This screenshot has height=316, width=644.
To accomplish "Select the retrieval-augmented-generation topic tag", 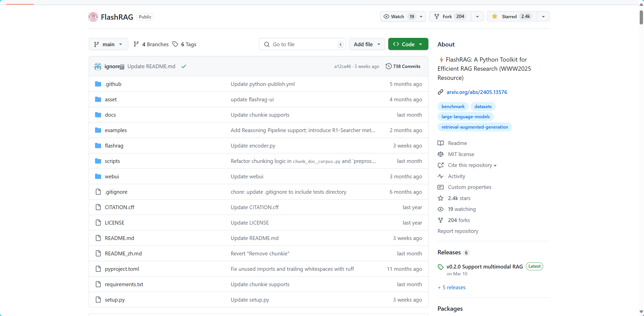I will pos(474,127).
